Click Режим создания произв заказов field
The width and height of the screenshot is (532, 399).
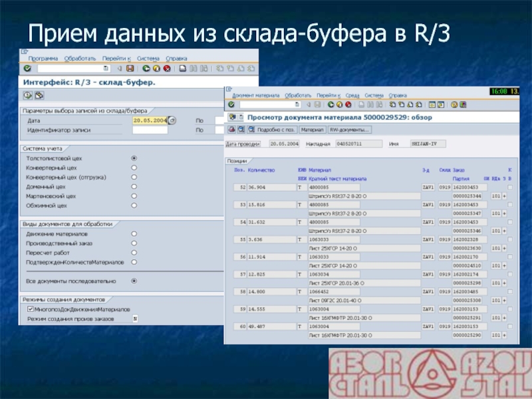[135, 319]
